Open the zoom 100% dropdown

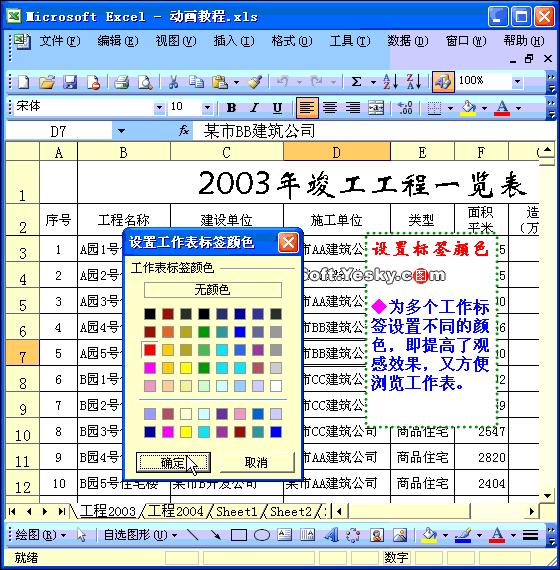[x=517, y=82]
